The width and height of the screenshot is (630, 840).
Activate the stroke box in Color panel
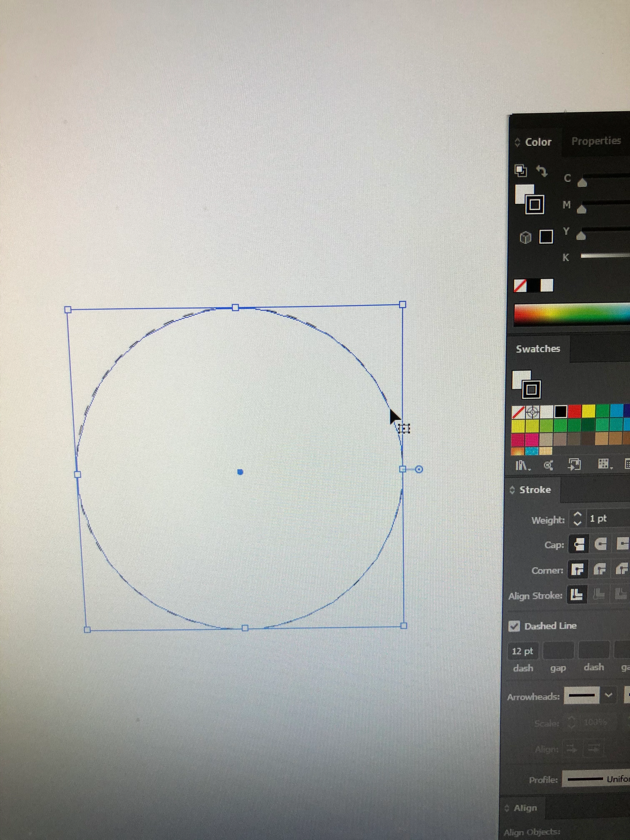535,205
